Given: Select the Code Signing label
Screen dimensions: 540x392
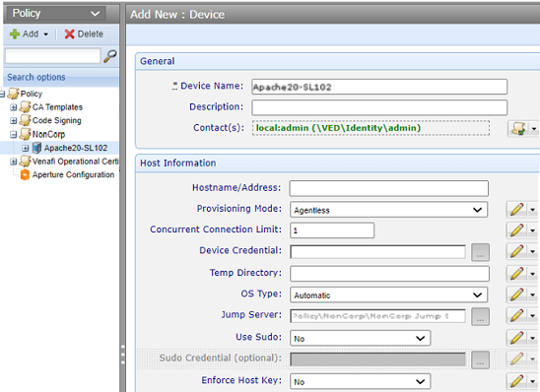Looking at the screenshot, I should 57,120.
